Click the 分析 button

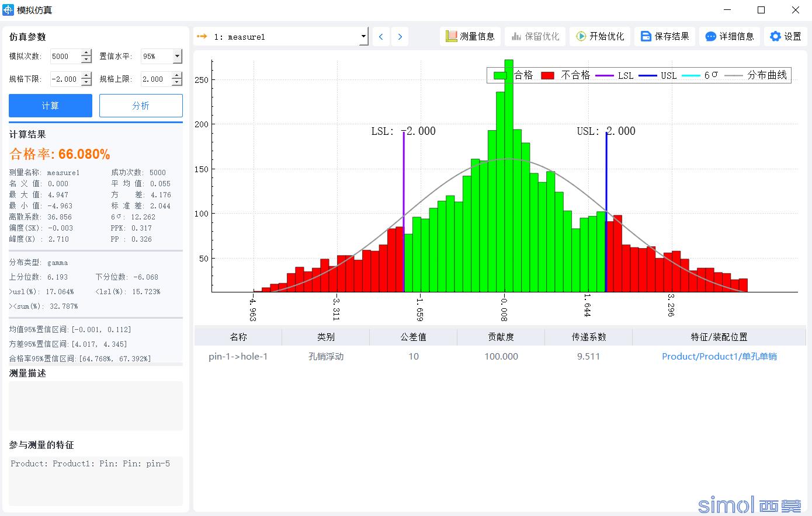pyautogui.click(x=141, y=106)
